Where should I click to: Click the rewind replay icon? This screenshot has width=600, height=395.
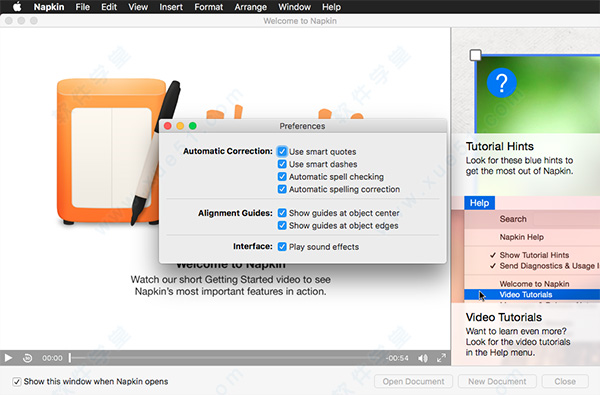28,358
